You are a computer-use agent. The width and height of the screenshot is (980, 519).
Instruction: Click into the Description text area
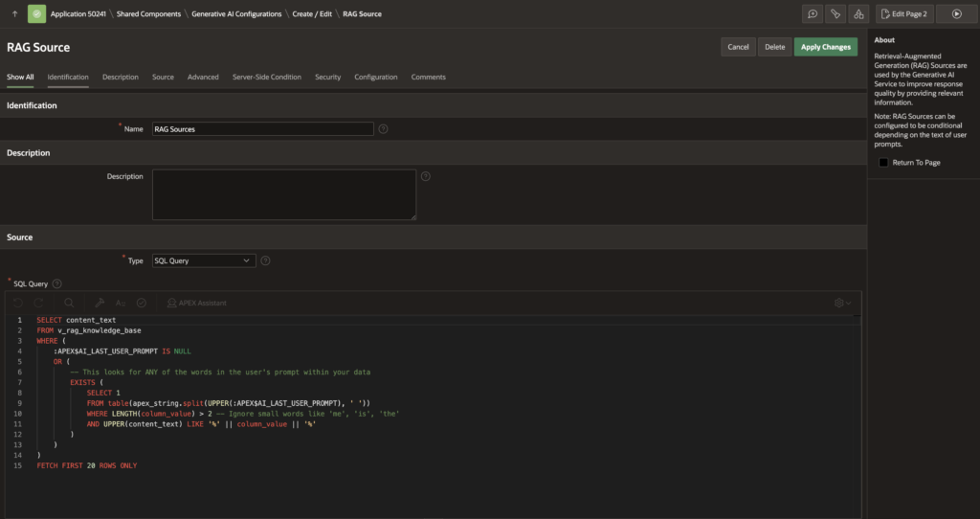coord(284,194)
